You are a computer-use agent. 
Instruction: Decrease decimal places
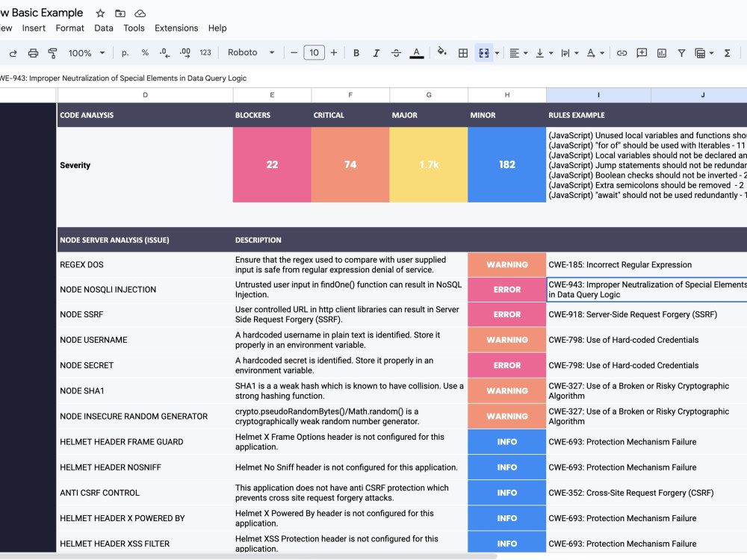(x=164, y=53)
